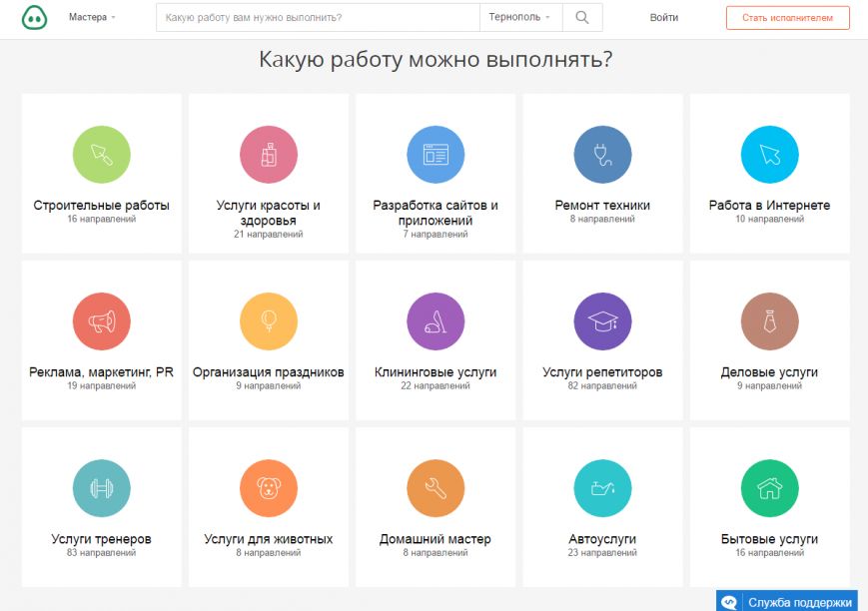Click Домашний мастер category title

(435, 539)
